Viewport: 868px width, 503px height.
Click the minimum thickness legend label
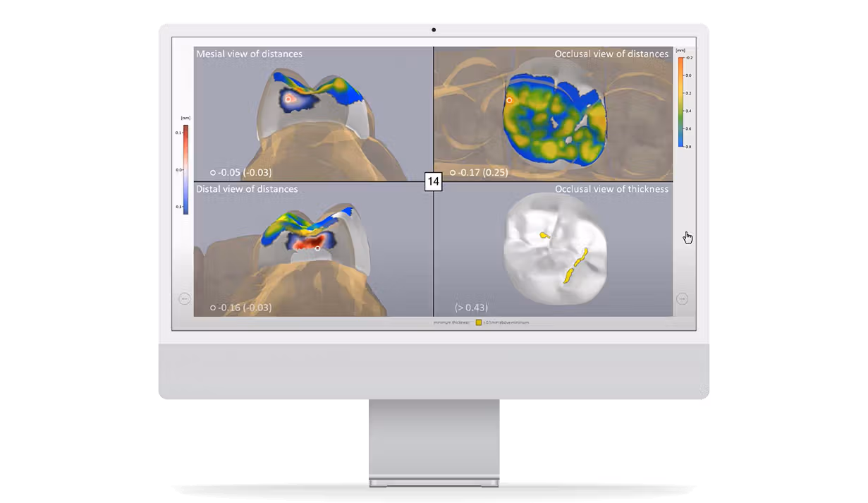451,322
